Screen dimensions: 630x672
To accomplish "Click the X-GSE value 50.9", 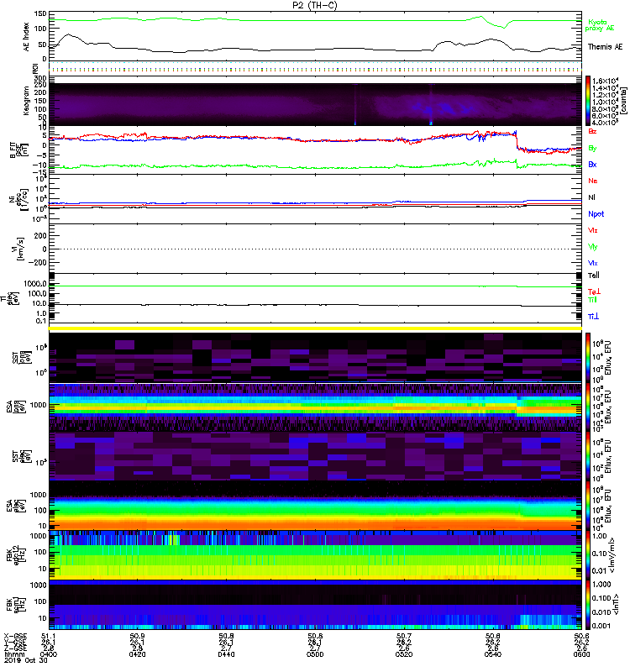I will click(137, 636).
